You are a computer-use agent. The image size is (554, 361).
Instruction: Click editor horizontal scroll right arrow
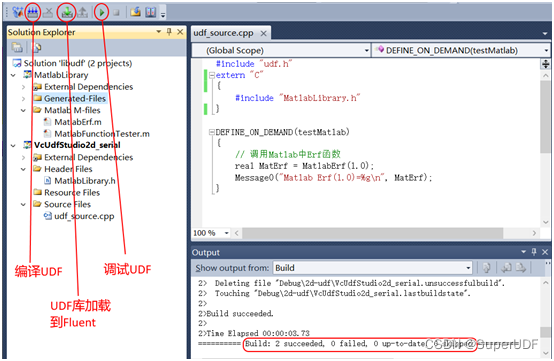click(x=534, y=233)
